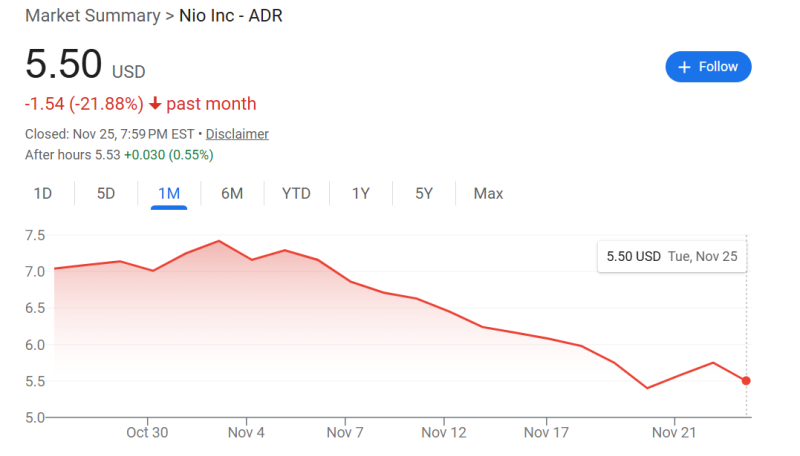Image resolution: width=800 pixels, height=456 pixels.
Task: Switch to the 5D range tab
Action: coord(106,193)
